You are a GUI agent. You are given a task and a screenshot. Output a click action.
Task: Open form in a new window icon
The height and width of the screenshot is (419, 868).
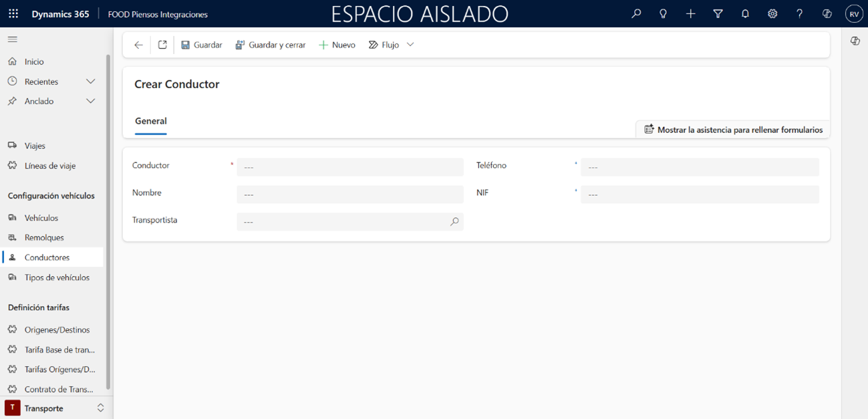click(162, 45)
